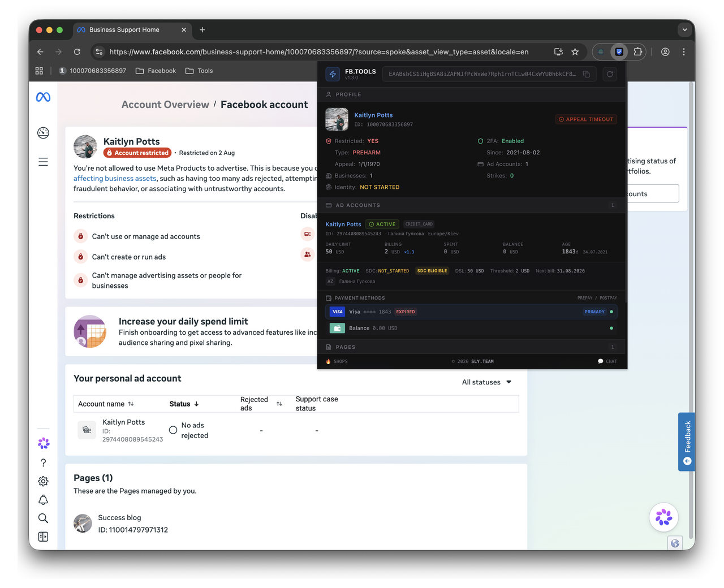Open the Tools bookmarks folder
This screenshot has height=588, width=724.
[x=199, y=71]
